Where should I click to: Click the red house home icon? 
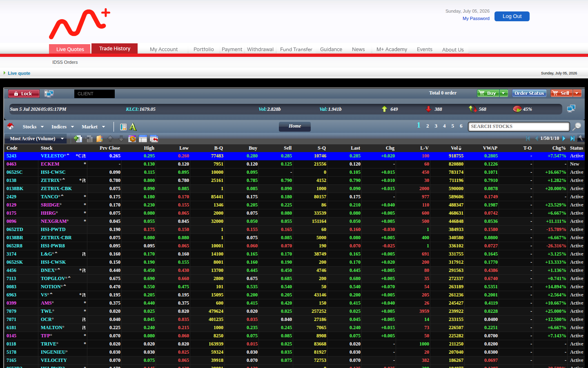(11, 126)
